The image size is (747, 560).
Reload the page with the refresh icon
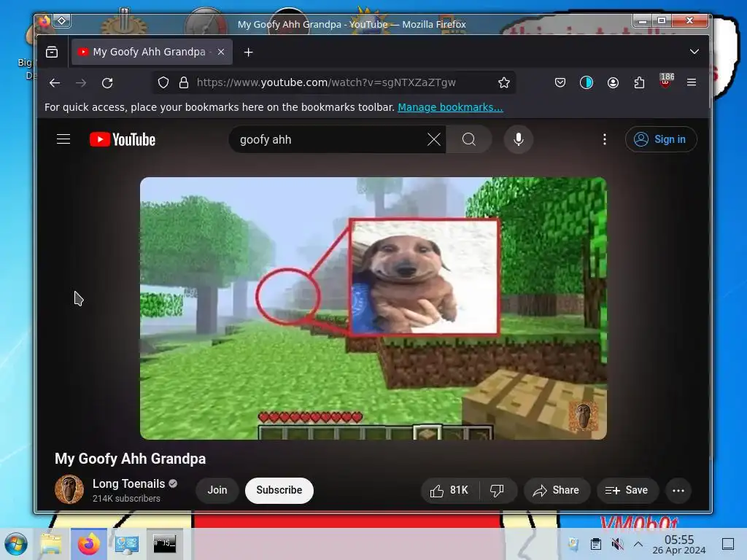click(107, 83)
